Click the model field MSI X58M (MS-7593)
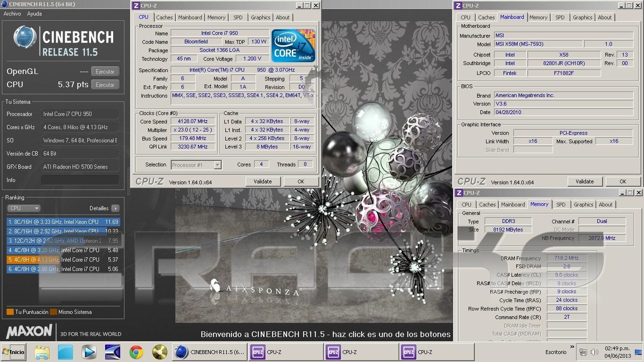This screenshot has height=362, width=644. tap(537, 44)
